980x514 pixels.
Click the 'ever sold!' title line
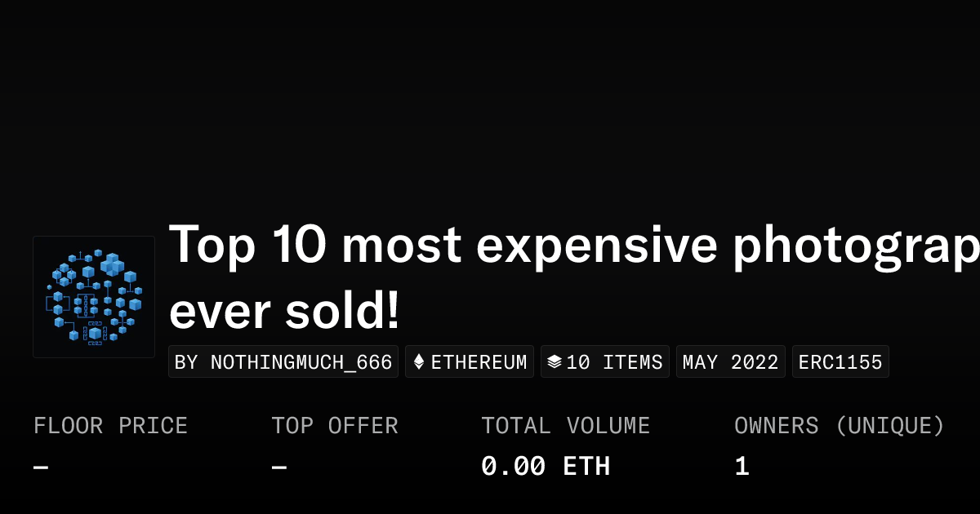click(285, 310)
